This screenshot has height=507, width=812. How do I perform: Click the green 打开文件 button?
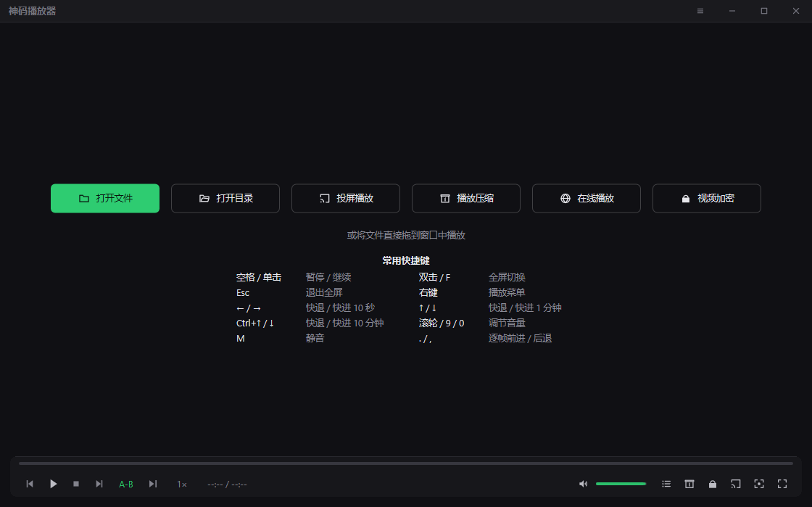[x=105, y=198]
